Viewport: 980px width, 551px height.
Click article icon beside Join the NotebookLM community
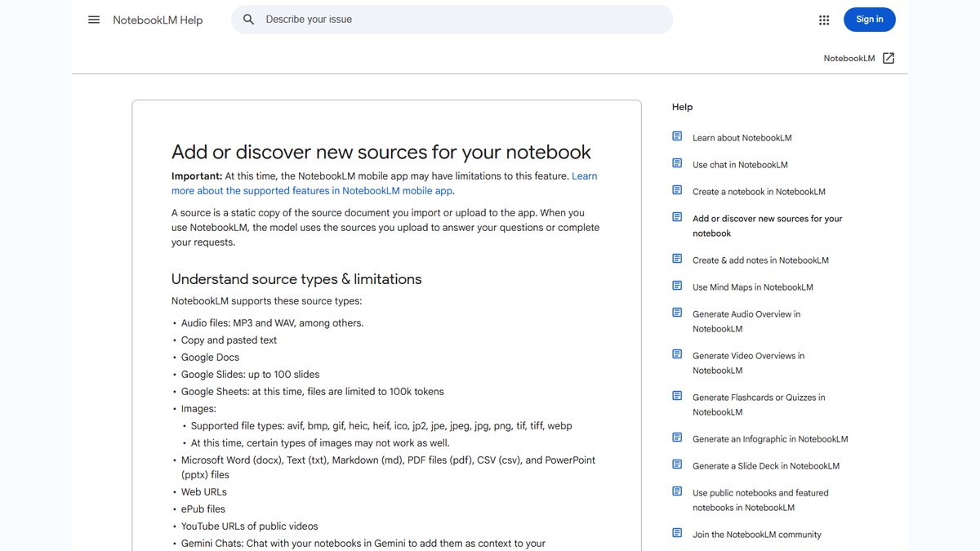[x=677, y=533]
